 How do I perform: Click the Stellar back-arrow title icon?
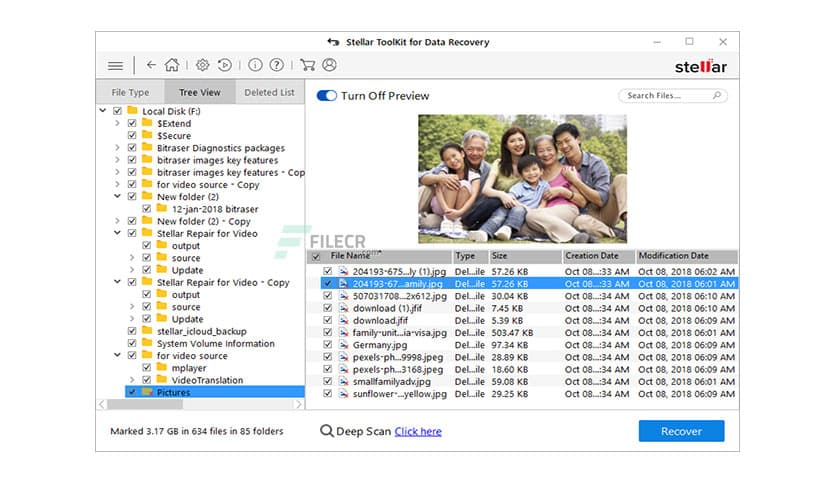tap(333, 42)
